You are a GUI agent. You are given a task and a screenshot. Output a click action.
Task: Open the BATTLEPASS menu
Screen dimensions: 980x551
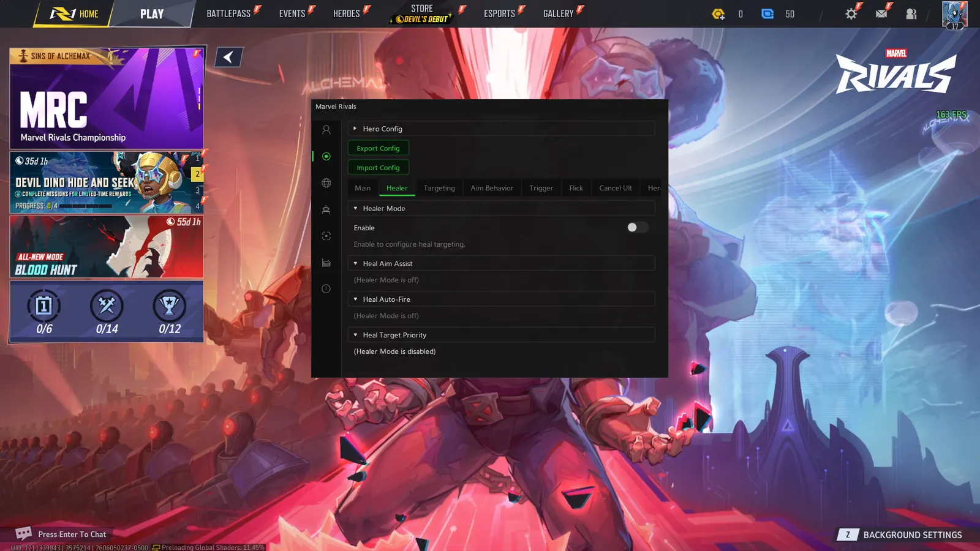(228, 13)
